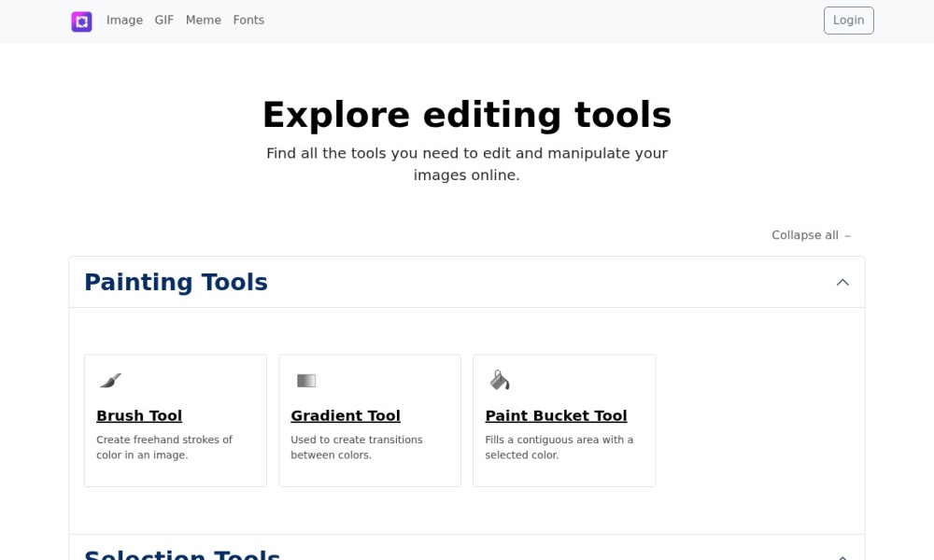Image resolution: width=934 pixels, height=560 pixels.
Task: Click the Painting Tools section heading
Action: [x=176, y=282]
